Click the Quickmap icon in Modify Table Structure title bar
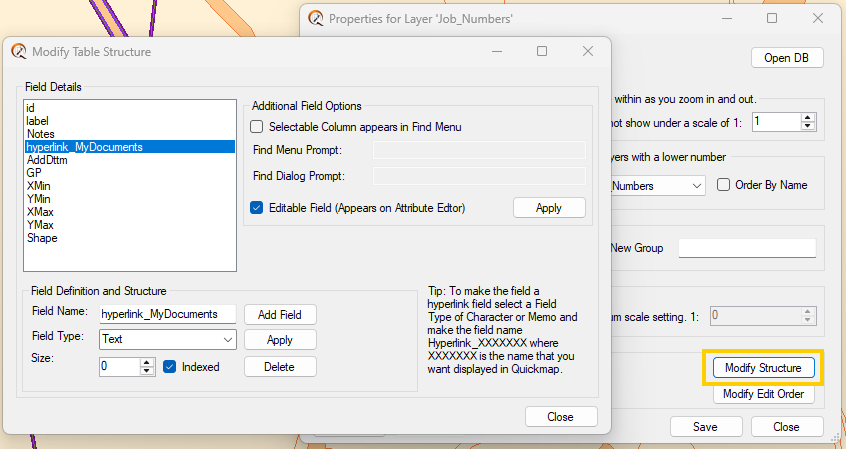846x449 pixels. tap(19, 51)
